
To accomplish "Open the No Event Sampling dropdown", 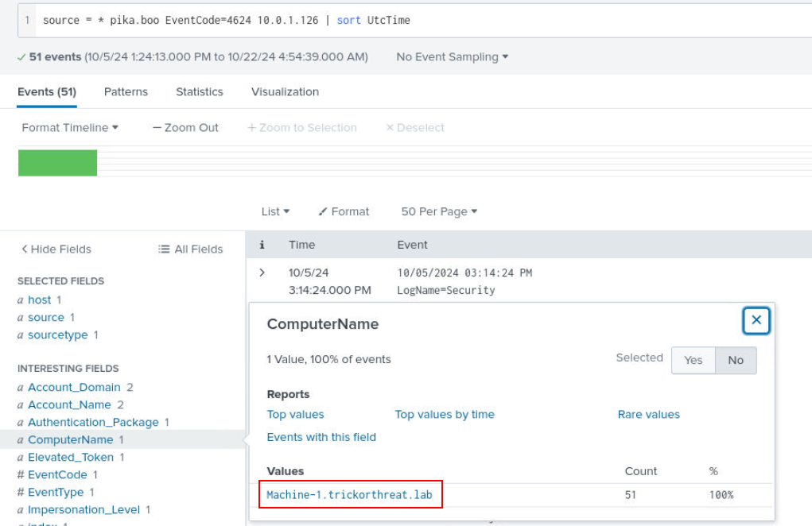I will coord(452,57).
